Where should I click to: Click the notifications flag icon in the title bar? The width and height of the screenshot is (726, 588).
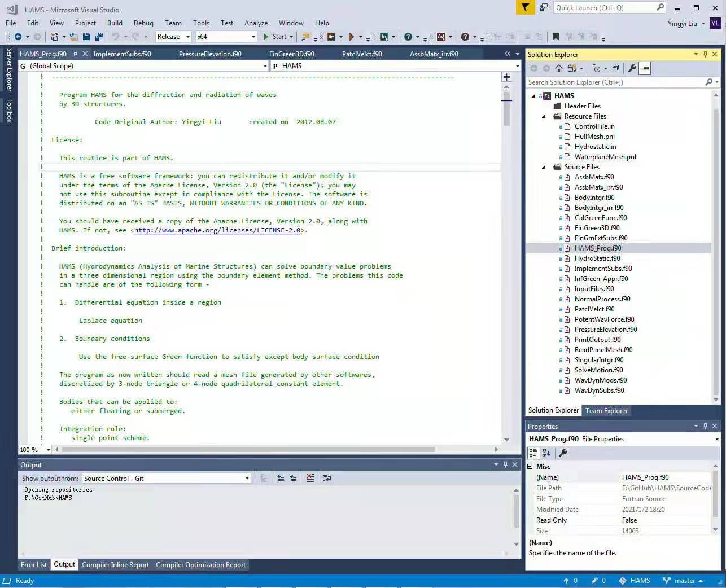(525, 7)
